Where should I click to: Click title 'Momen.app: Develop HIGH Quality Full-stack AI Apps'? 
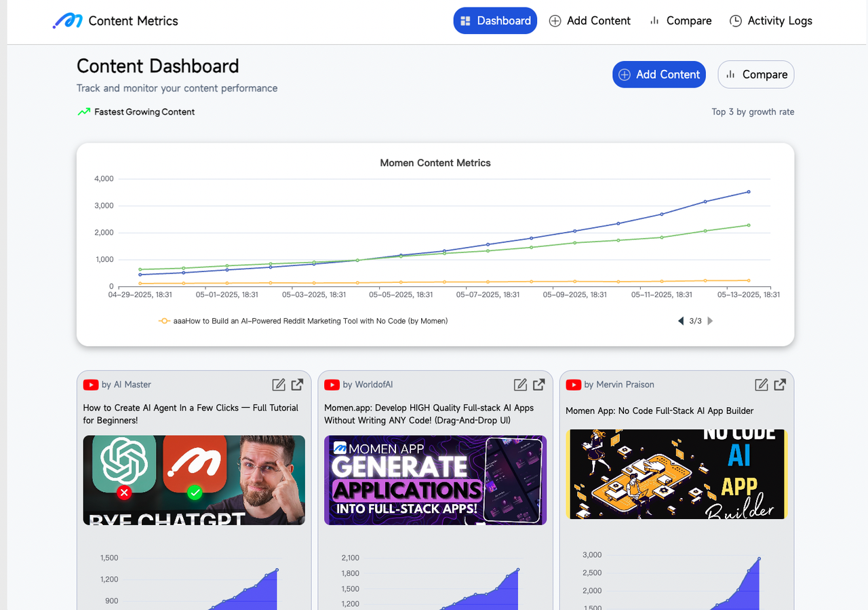(x=429, y=414)
